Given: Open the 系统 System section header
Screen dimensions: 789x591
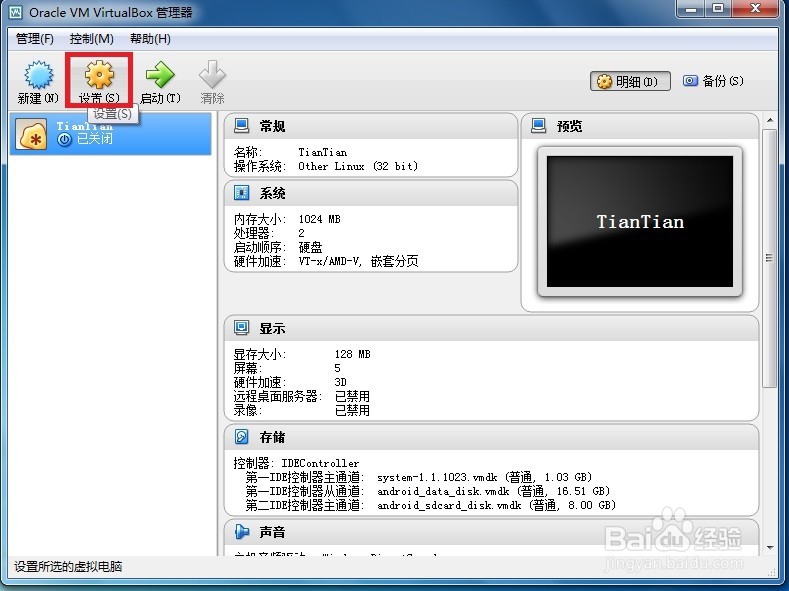Looking at the screenshot, I should coord(371,193).
